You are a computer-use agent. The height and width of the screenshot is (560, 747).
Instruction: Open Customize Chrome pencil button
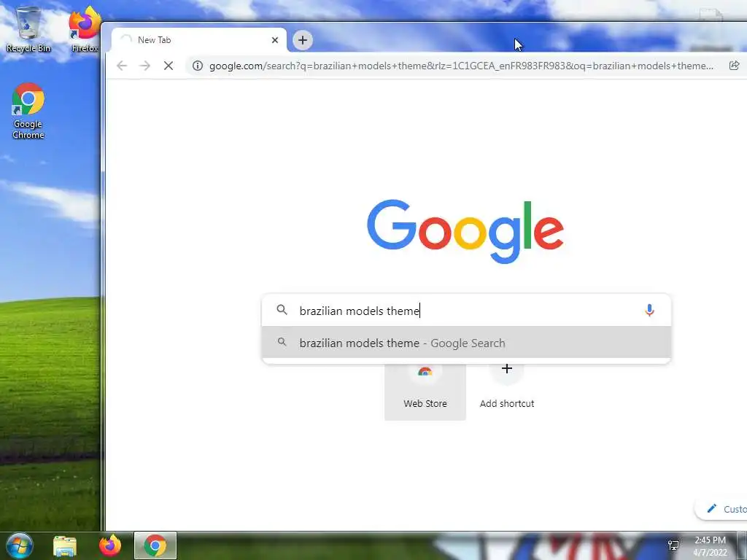click(x=721, y=509)
